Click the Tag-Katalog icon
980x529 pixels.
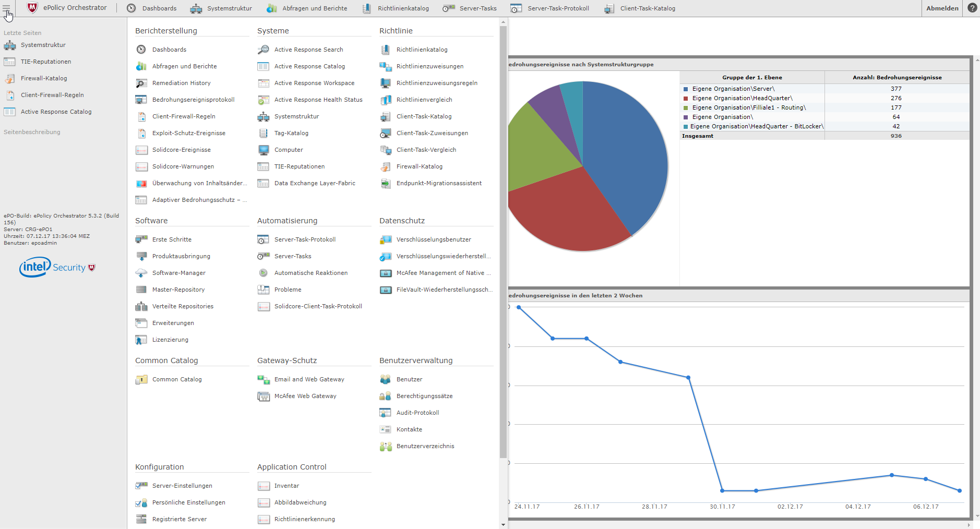click(263, 133)
